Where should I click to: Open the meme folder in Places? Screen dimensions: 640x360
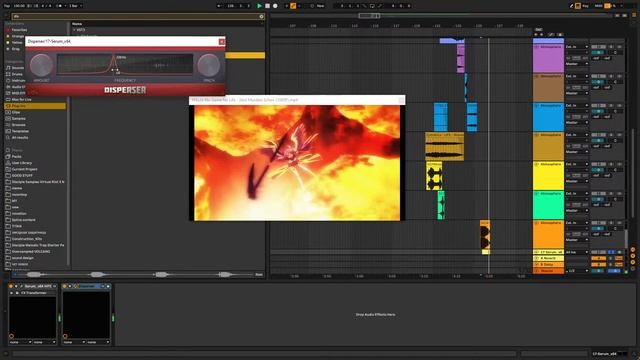pos(17,188)
